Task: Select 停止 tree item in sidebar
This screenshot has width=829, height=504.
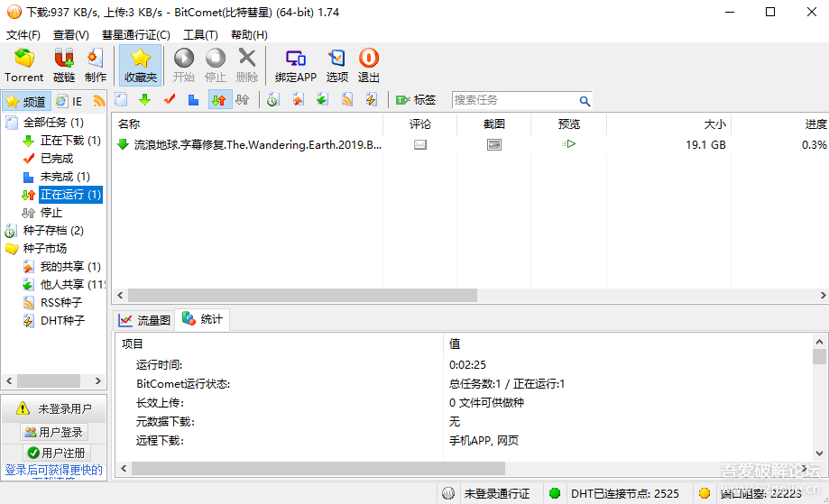Action: coord(51,213)
